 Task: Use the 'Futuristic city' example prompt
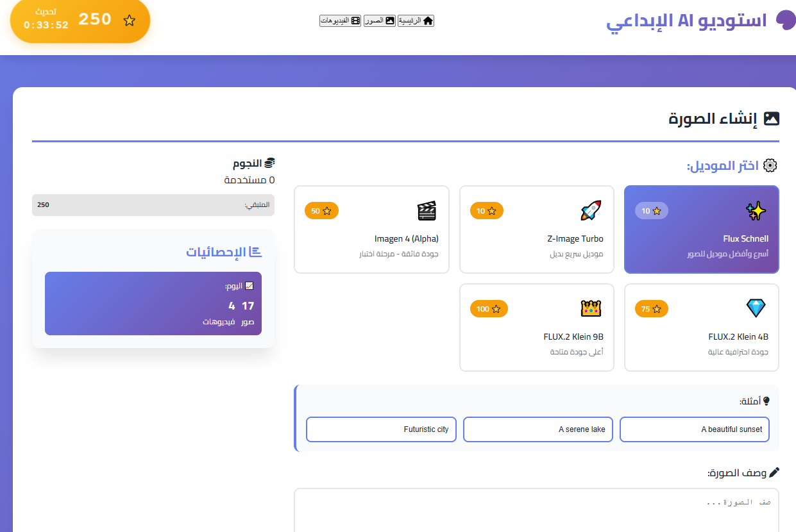pyautogui.click(x=381, y=429)
